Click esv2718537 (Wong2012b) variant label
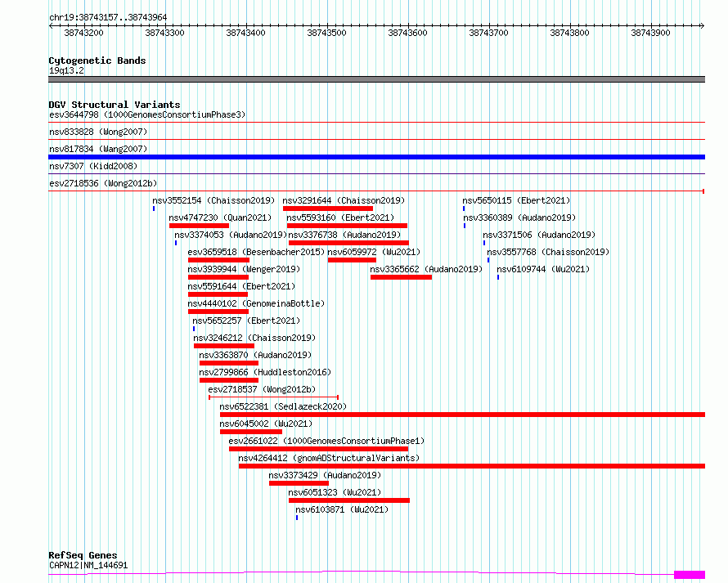 click(262, 389)
